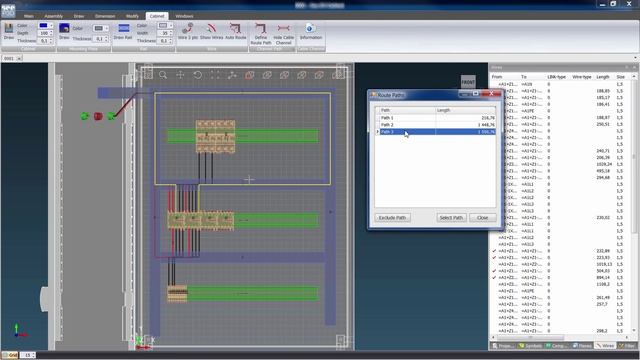Open the application logo menu
This screenshot has height=360, width=640.
[8, 10]
